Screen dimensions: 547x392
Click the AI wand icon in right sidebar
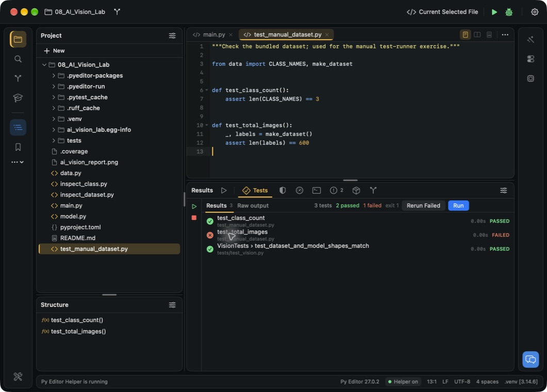[x=530, y=39]
